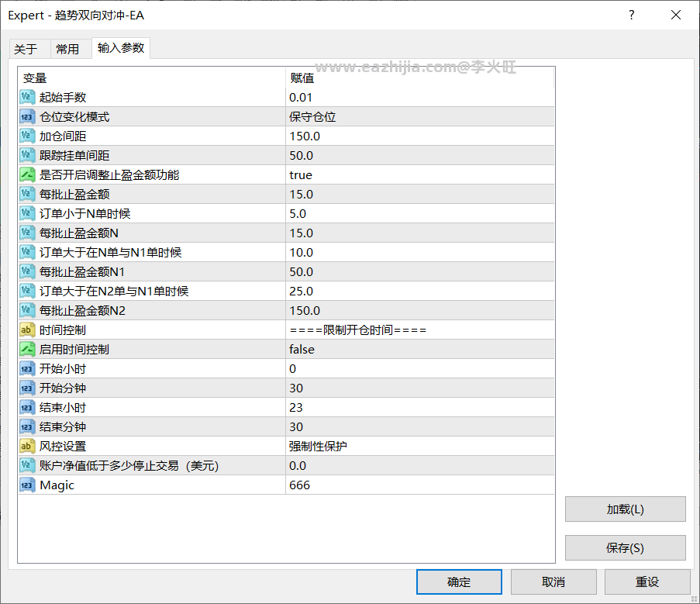700x604 pixels.
Task: Click the icon next to 加仓间距
Action: click(x=27, y=136)
